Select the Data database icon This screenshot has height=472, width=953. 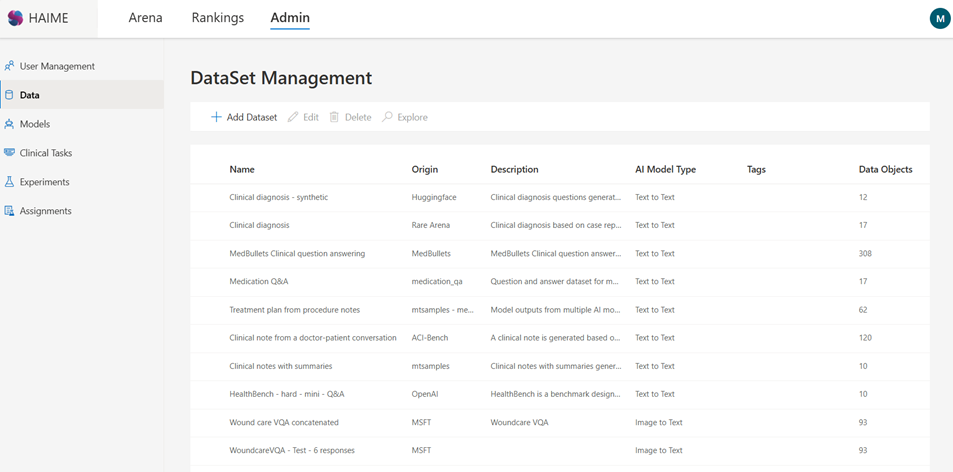[x=10, y=95]
